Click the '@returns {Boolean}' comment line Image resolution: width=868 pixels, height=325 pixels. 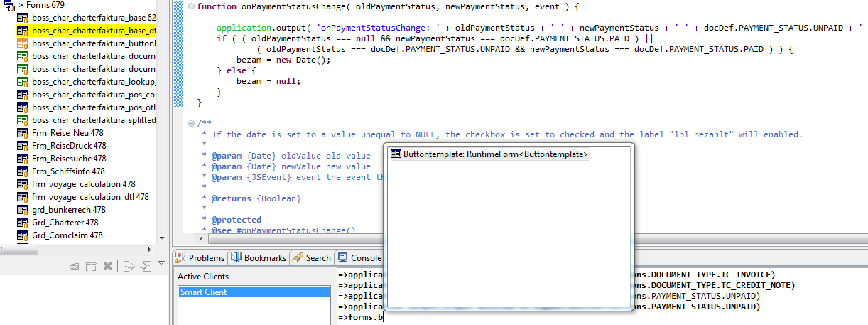(x=256, y=198)
